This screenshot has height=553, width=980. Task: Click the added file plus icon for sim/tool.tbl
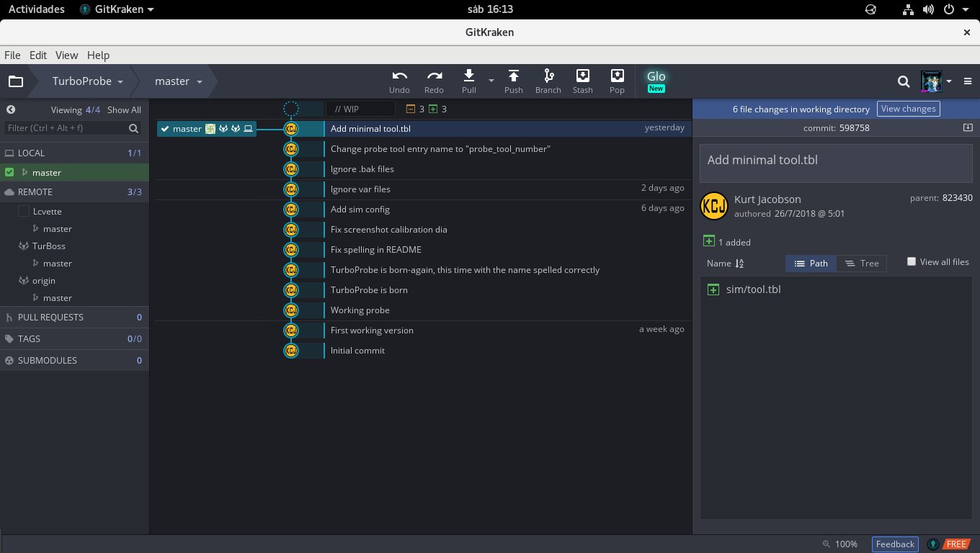coord(713,289)
